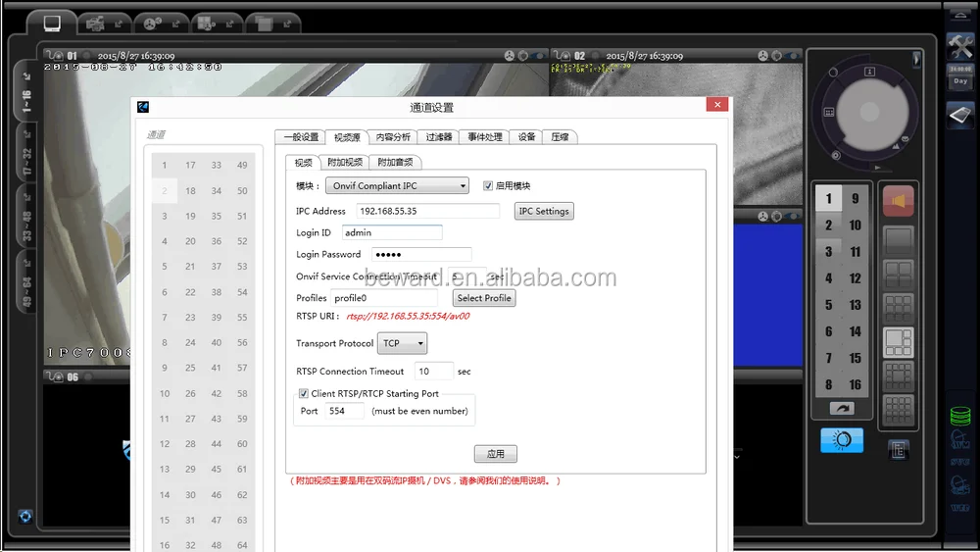980x552 pixels.
Task: Click film-reel icon on channel 02 title bar
Action: 762,56
